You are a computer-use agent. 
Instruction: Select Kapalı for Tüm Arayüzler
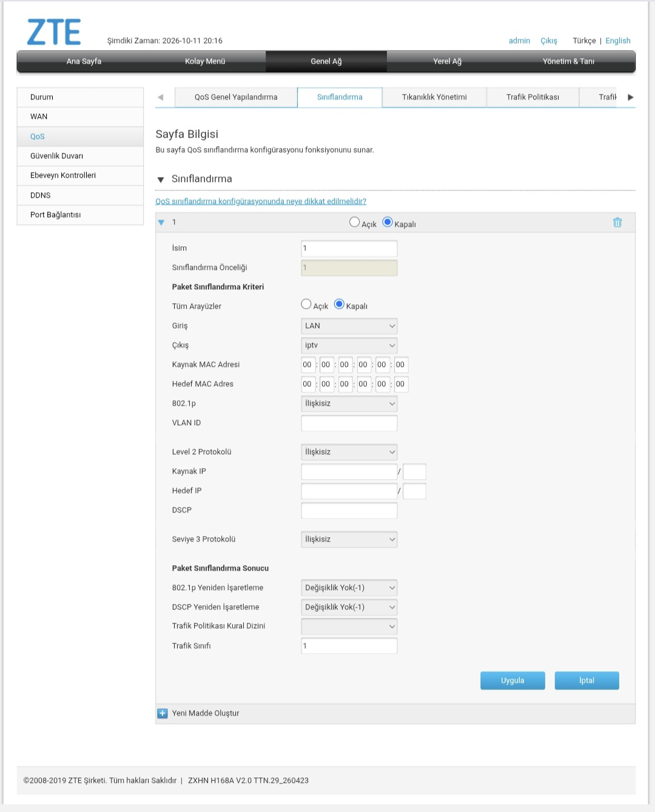pos(339,304)
